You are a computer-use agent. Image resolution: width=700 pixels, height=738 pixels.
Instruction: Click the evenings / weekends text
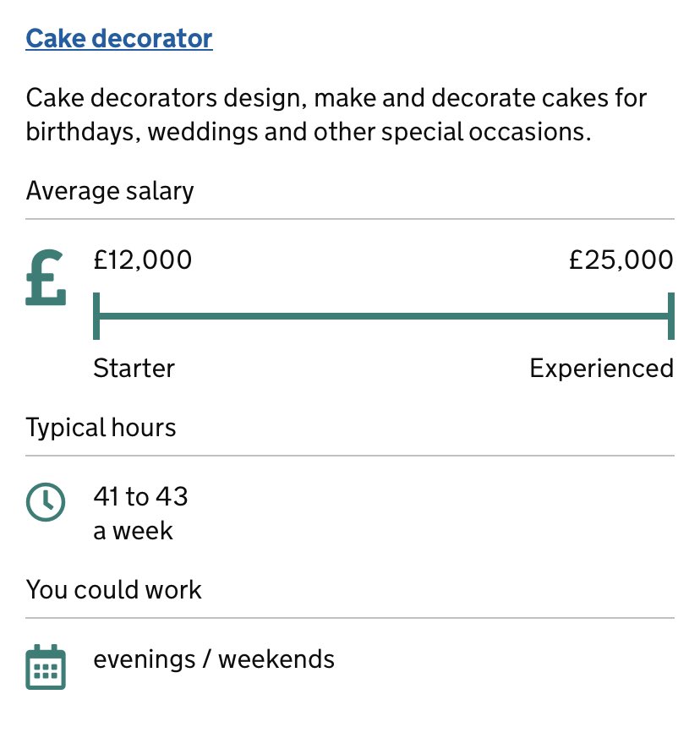pos(214,659)
